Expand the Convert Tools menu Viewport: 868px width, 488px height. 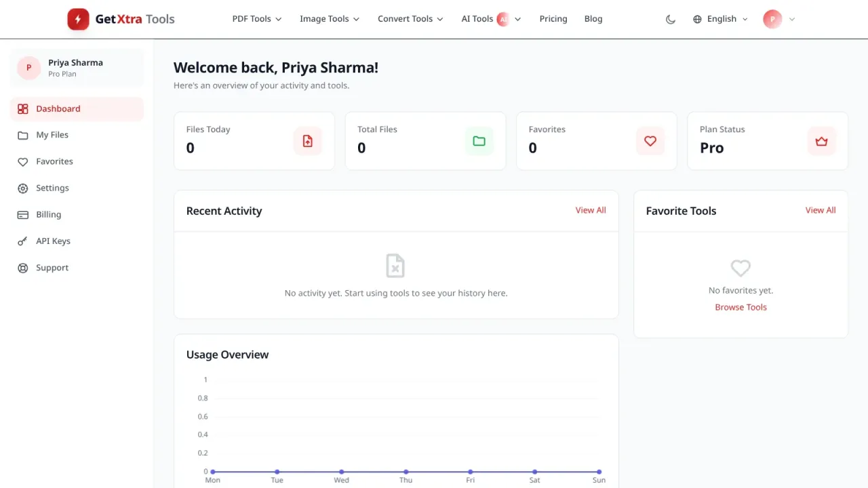pos(410,19)
